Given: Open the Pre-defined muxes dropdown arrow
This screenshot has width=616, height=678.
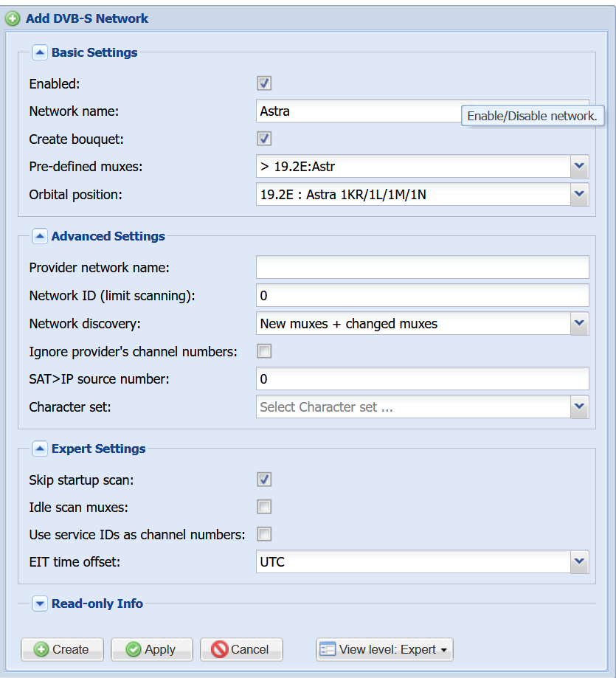Looking at the screenshot, I should (x=579, y=167).
